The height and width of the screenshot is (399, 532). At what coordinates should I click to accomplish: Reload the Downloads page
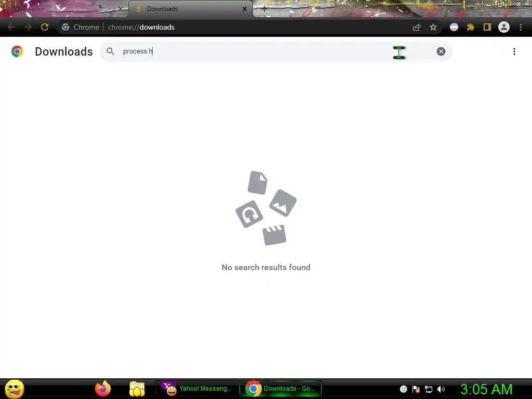45,27
